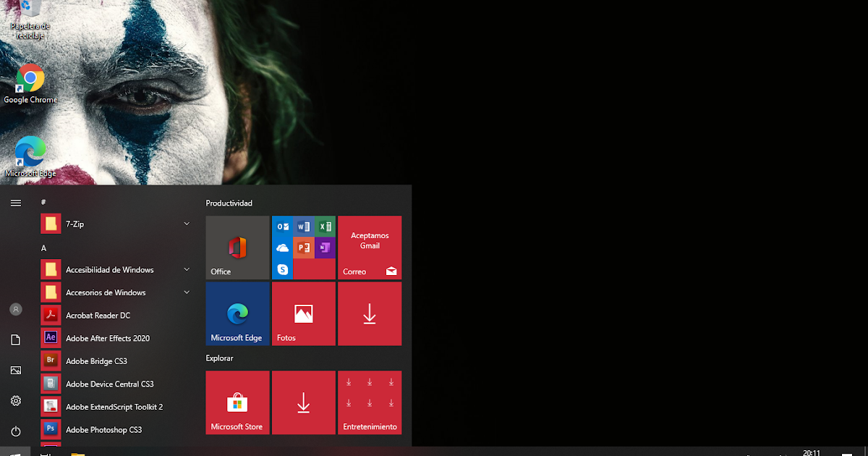Open OneNote icon in Office apps tile
The width and height of the screenshot is (868, 456).
click(325, 248)
